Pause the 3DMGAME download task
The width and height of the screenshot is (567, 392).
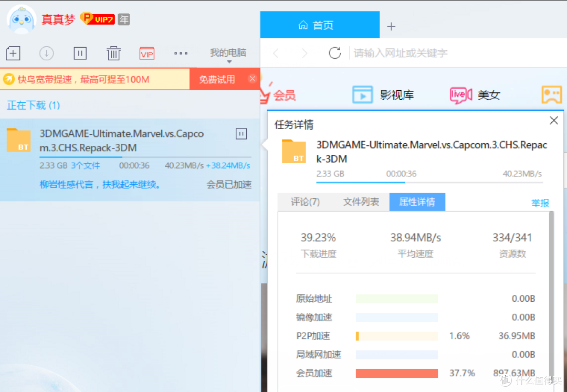click(x=241, y=134)
